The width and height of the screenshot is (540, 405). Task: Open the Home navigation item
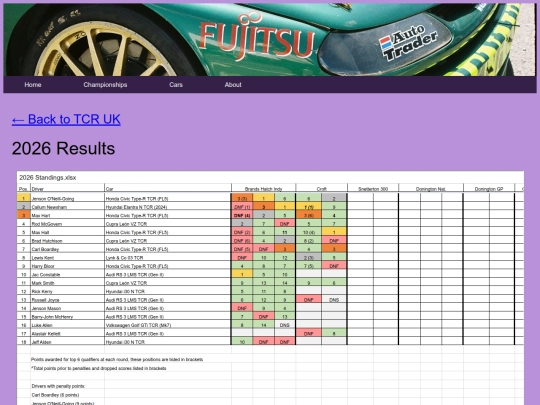(x=33, y=85)
